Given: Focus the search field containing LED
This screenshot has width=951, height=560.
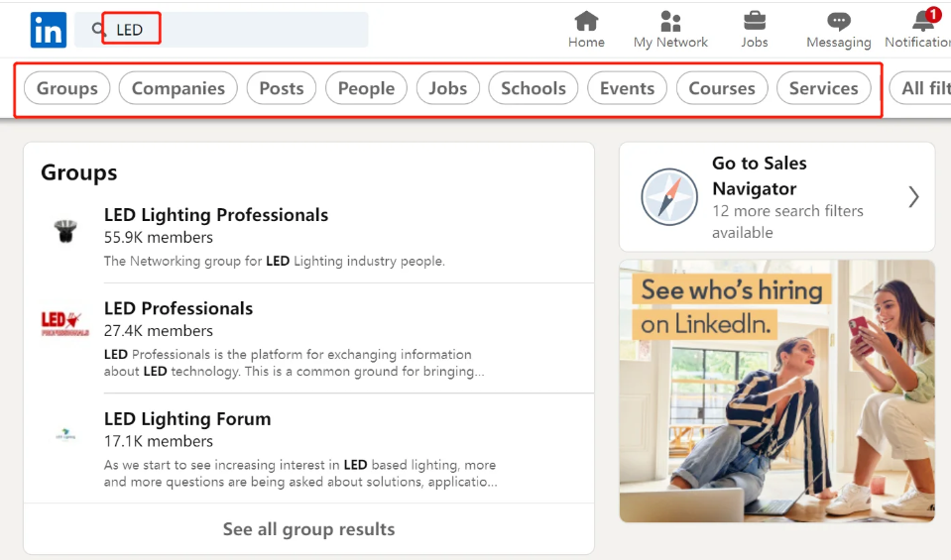Looking at the screenshot, I should click(221, 30).
